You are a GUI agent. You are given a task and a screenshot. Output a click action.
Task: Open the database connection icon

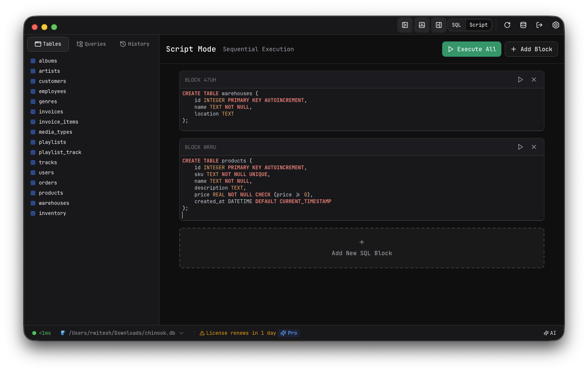click(x=523, y=25)
